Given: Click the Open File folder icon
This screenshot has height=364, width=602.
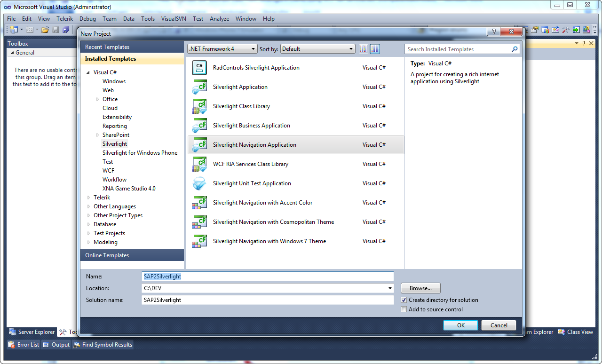Looking at the screenshot, I should [x=45, y=30].
